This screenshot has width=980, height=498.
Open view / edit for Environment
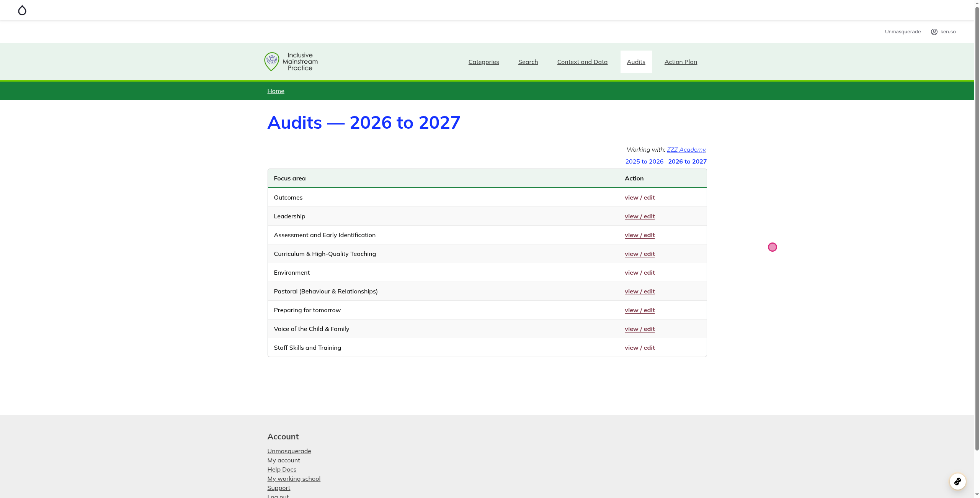(640, 273)
